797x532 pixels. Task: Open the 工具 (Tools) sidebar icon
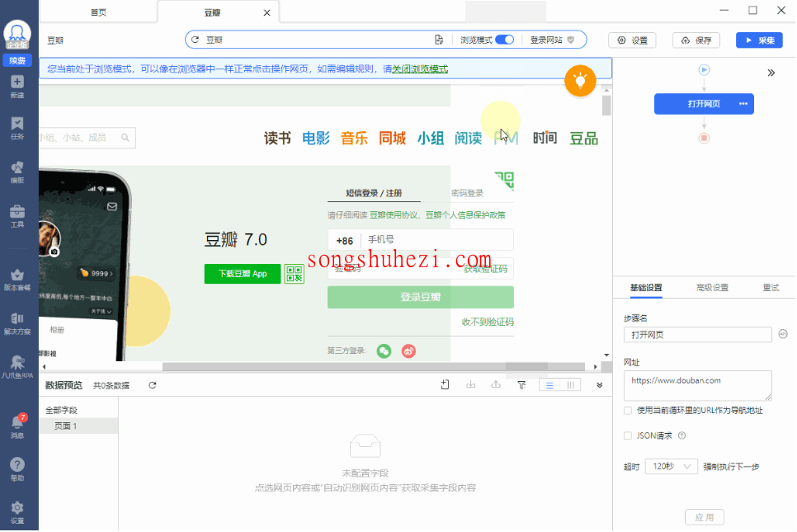17,216
